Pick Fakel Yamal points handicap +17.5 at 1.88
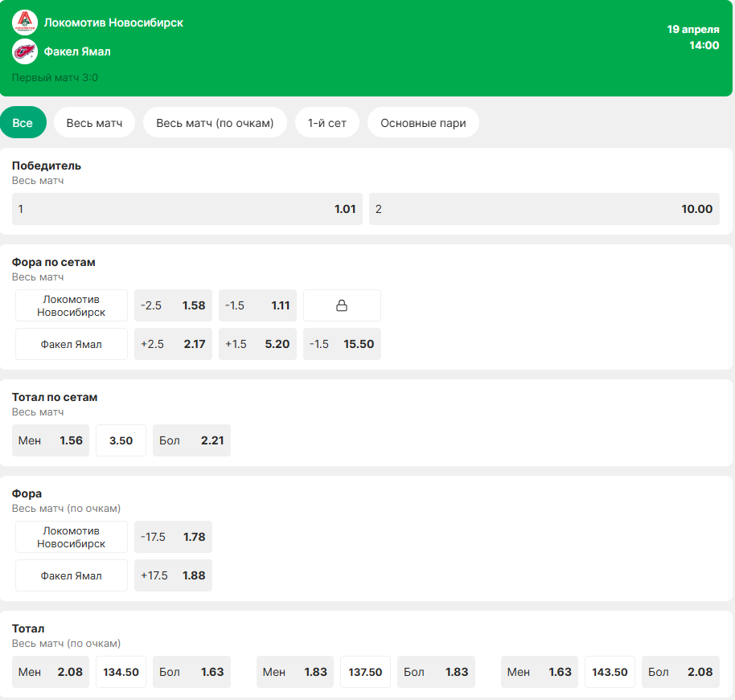 173,575
